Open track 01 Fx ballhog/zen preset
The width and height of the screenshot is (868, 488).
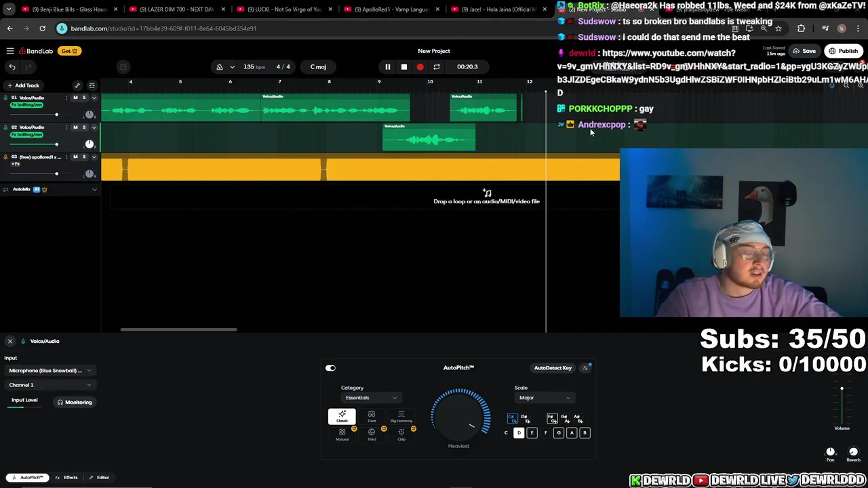pyautogui.click(x=27, y=105)
